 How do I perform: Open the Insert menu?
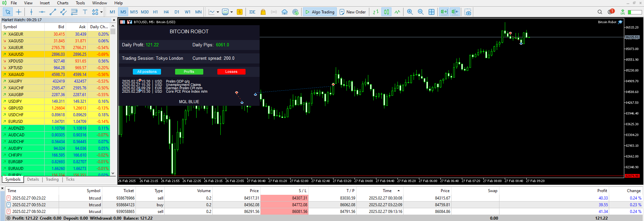(45, 3)
